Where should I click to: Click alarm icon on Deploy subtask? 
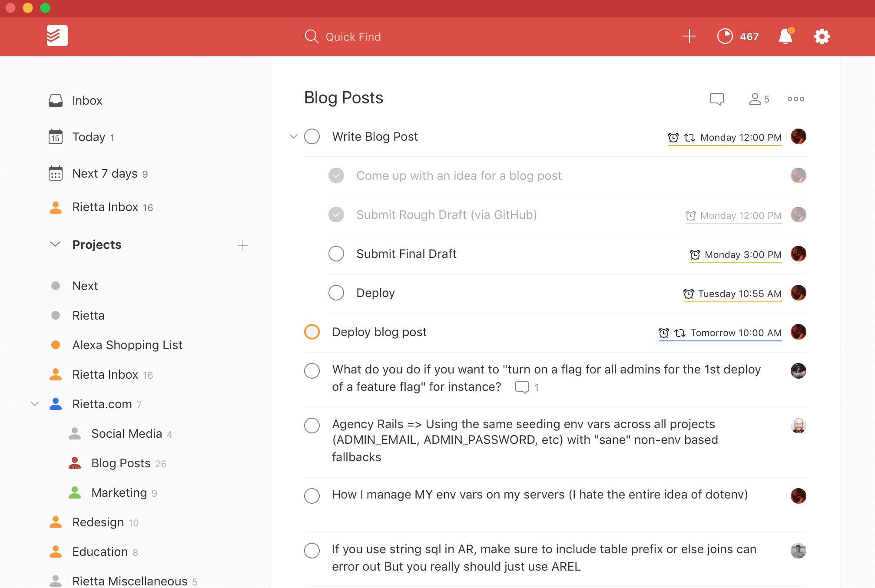pos(689,294)
